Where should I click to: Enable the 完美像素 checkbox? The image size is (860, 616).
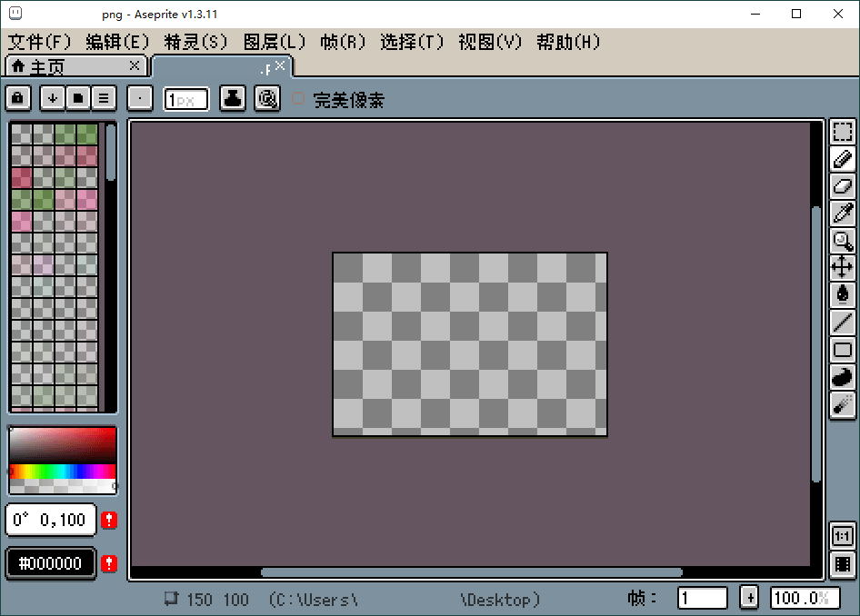298,100
